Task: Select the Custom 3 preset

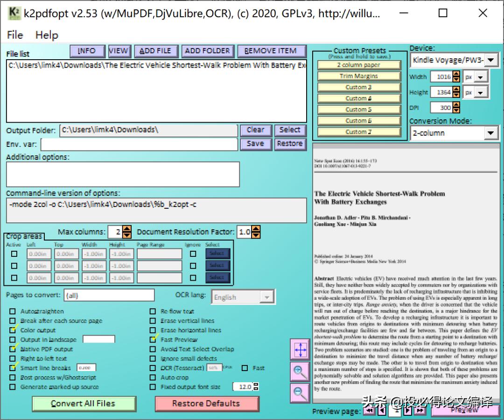Action: (x=359, y=87)
